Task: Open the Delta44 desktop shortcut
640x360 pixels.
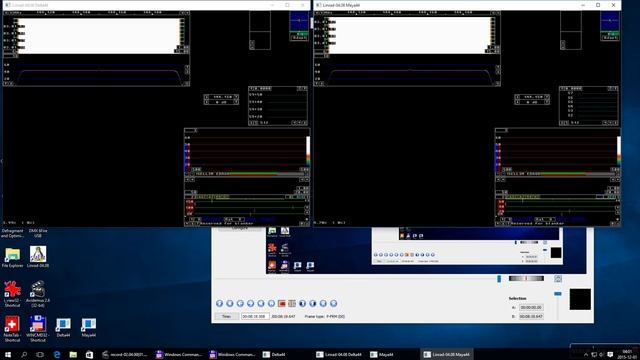Action: 63,328
